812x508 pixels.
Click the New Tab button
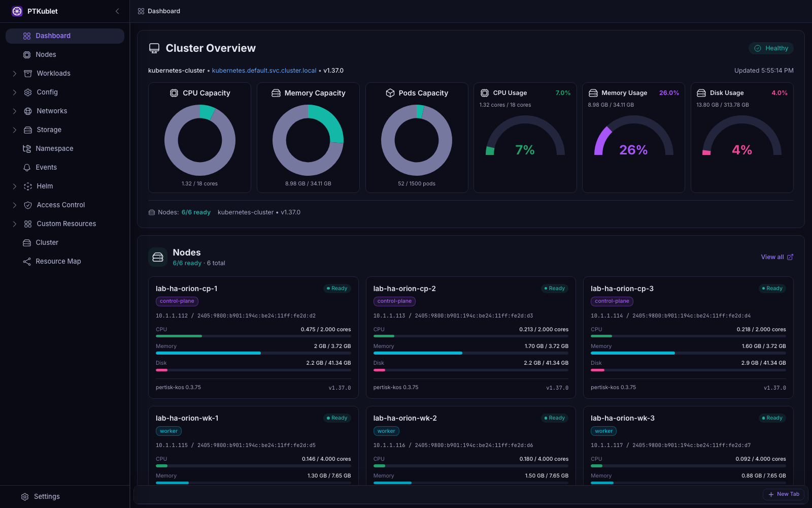(x=784, y=494)
